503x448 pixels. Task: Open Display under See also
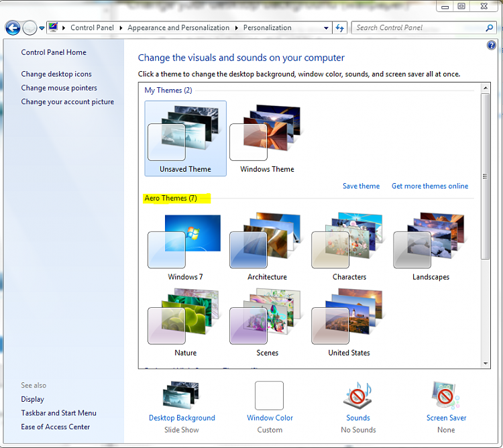tap(32, 399)
